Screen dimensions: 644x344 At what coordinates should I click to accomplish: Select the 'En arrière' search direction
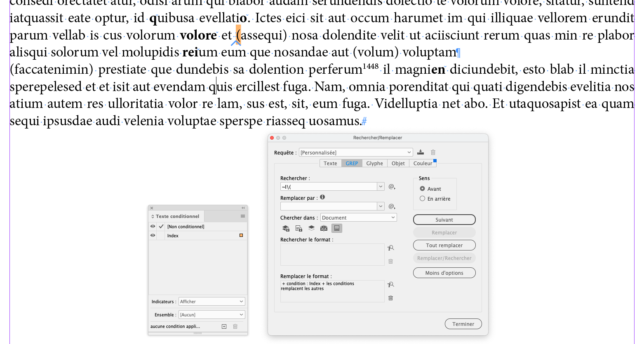422,198
